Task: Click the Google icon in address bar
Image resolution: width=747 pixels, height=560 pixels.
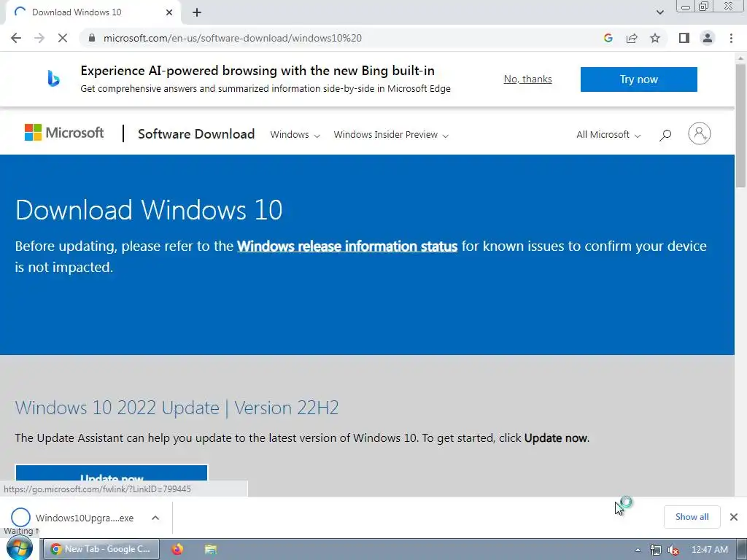Action: tap(608, 38)
